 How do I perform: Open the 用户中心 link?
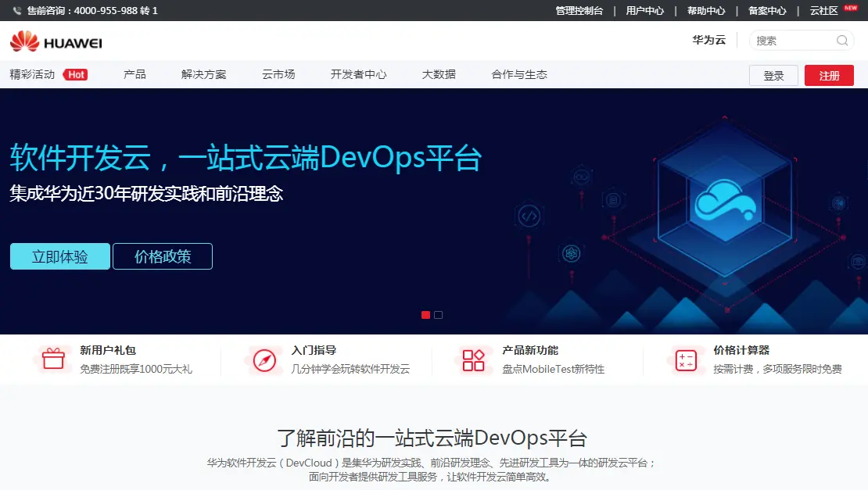click(x=645, y=10)
